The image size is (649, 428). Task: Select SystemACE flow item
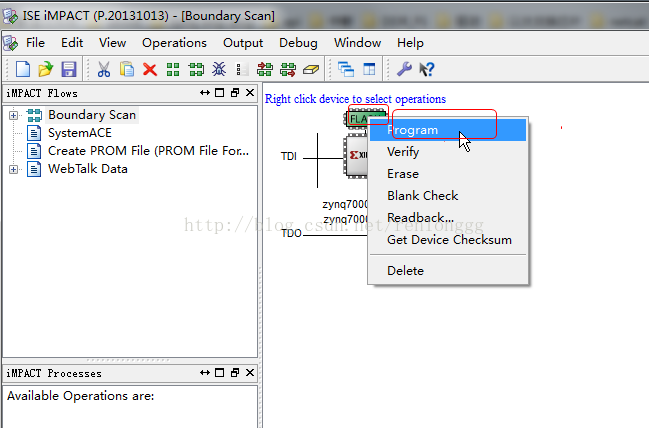[80, 133]
